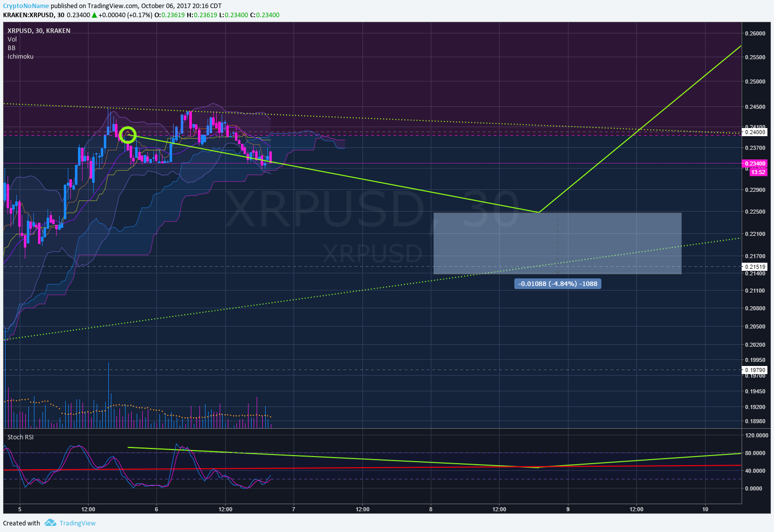
Task: Click the L:0.23400 low value in header
Action: click(234, 15)
